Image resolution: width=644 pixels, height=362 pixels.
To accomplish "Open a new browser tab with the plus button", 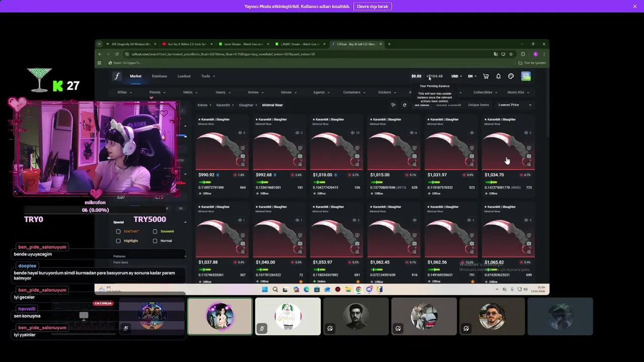I will click(x=389, y=44).
